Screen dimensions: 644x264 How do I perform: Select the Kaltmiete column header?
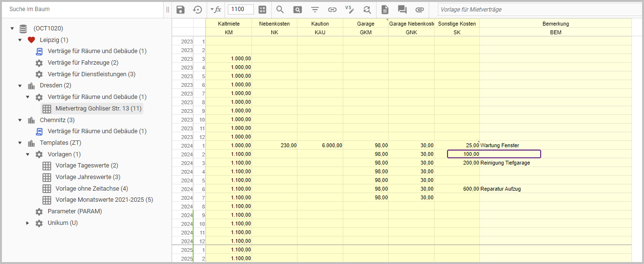tap(228, 24)
